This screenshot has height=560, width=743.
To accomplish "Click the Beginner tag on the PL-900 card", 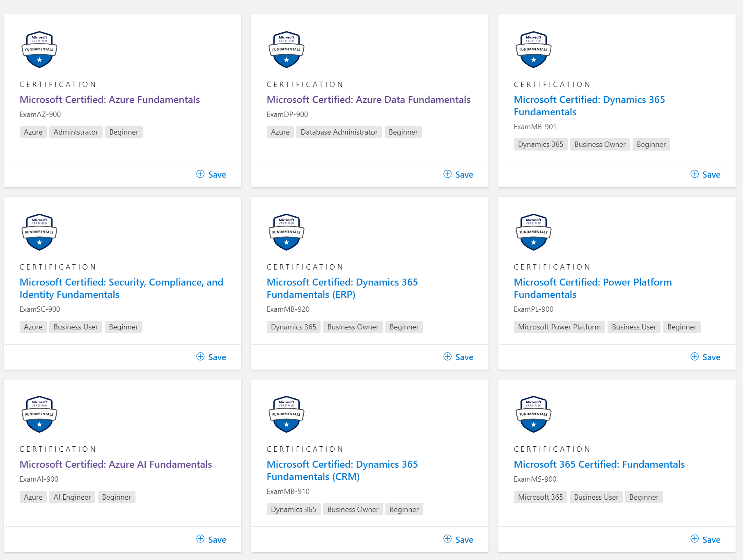I will coord(682,327).
